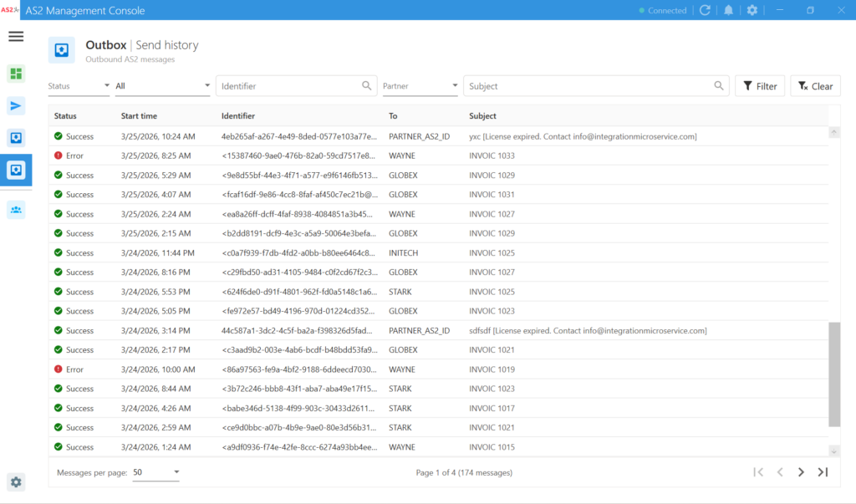856x504 pixels.
Task: Open the Inbox icon above the selected Outbox
Action: pyautogui.click(x=16, y=138)
